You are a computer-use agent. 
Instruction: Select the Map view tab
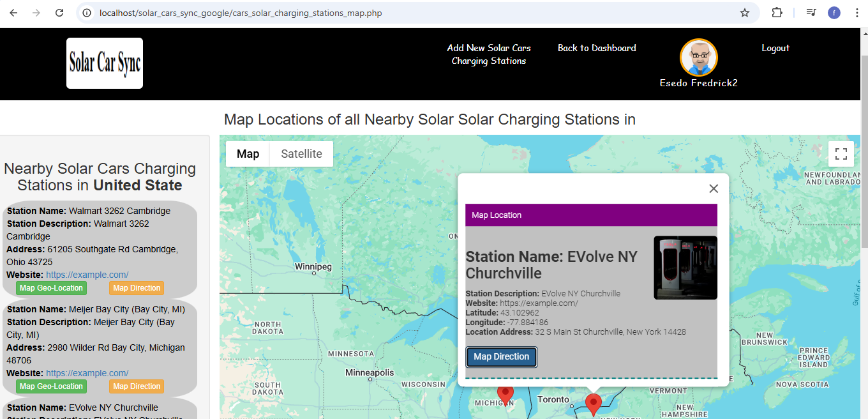[248, 153]
